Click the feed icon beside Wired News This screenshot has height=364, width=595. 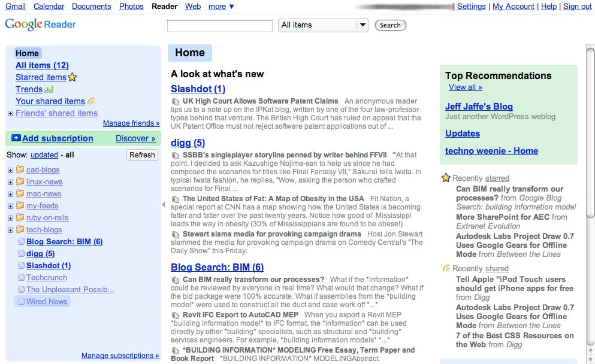(21, 302)
